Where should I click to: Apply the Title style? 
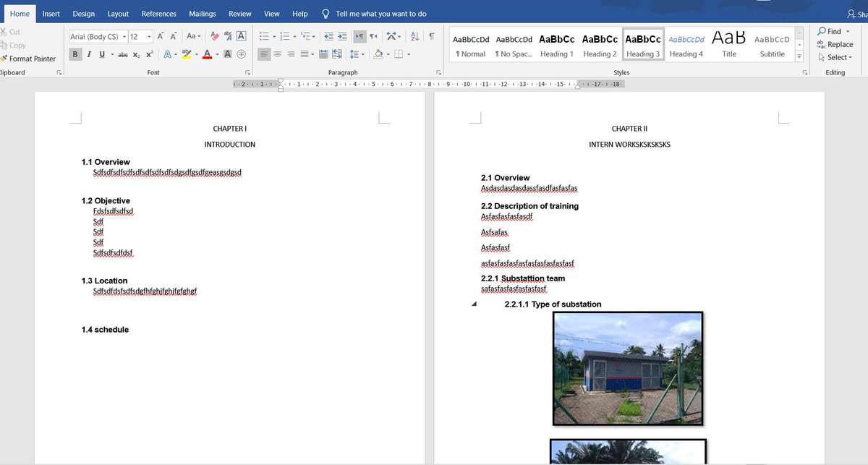(x=729, y=45)
